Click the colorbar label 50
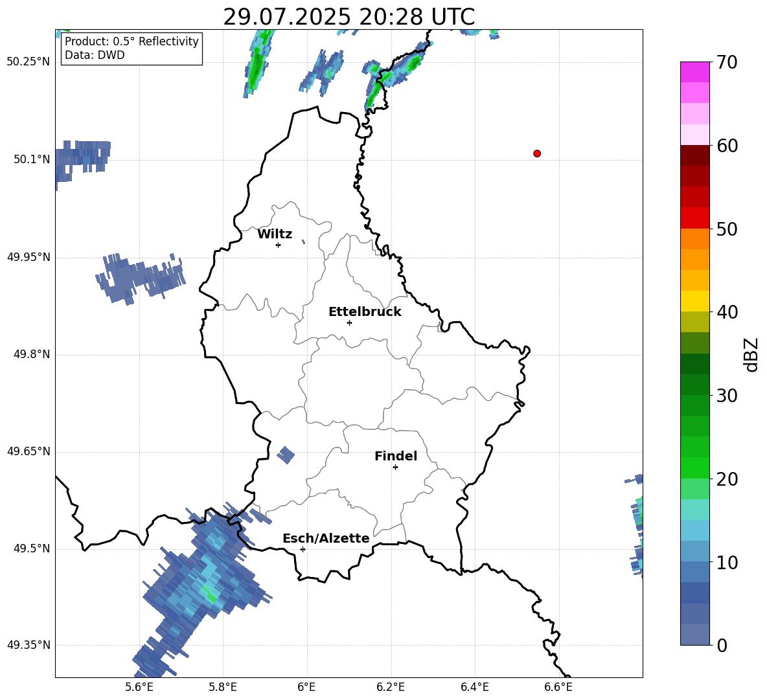 tap(727, 229)
